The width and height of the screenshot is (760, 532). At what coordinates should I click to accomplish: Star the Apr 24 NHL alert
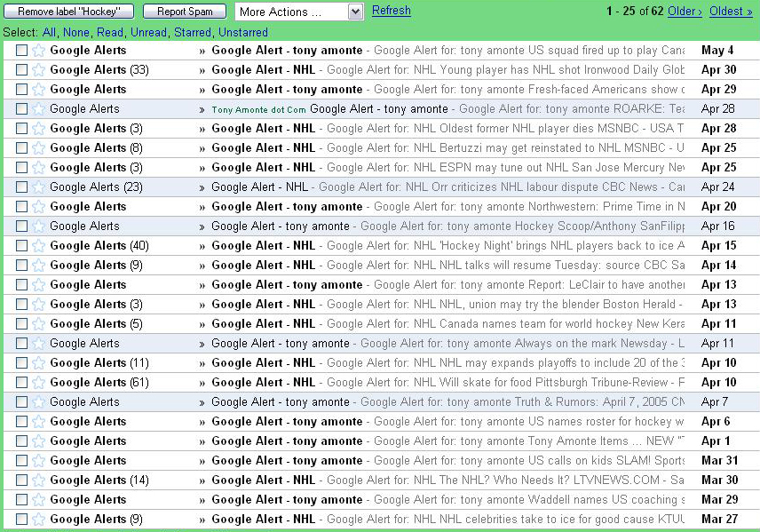click(x=38, y=187)
